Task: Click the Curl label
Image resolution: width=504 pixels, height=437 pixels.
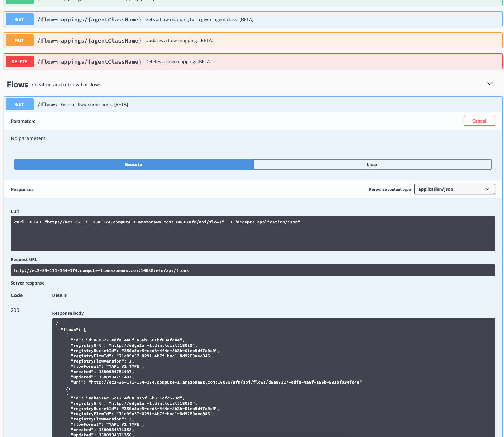Action: [15, 211]
